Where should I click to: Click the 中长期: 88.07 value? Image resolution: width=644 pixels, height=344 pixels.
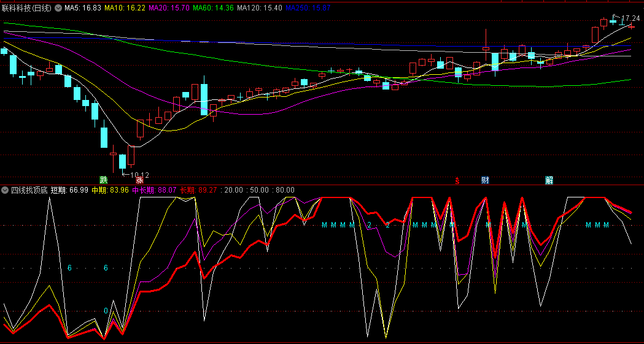(154, 190)
